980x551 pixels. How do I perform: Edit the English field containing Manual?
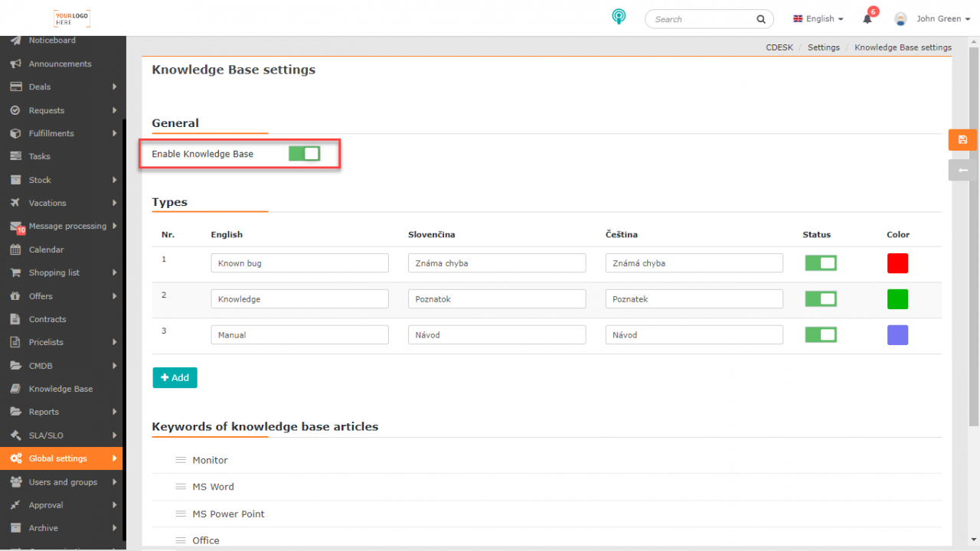point(299,334)
